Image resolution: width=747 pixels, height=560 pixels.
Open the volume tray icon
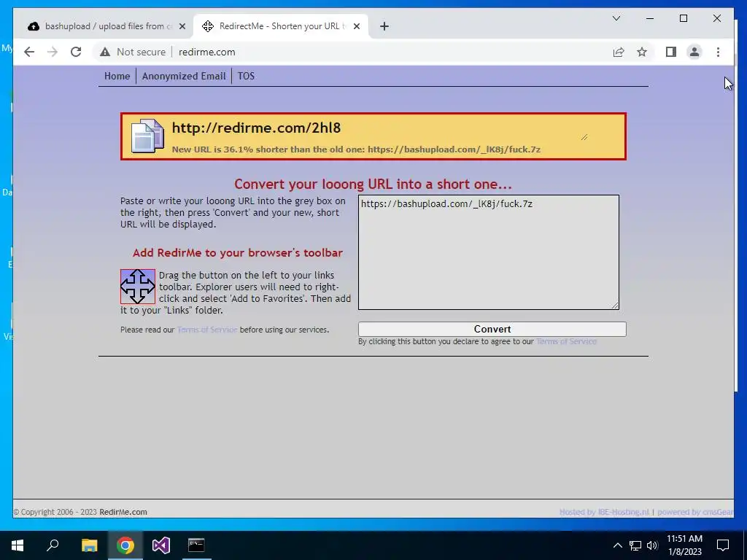coord(652,545)
